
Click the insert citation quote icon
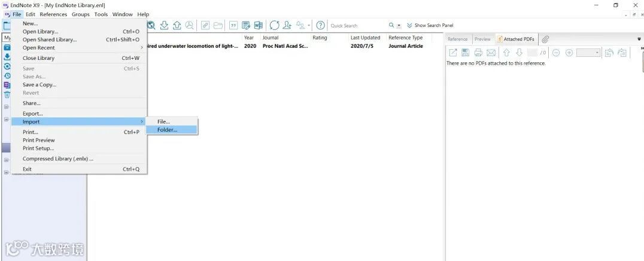pos(233,26)
